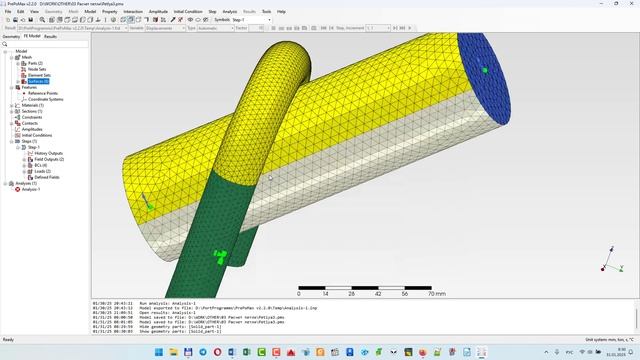640x360 pixels.
Task: Expand the Sections (1) tree node
Action: click(x=11, y=111)
